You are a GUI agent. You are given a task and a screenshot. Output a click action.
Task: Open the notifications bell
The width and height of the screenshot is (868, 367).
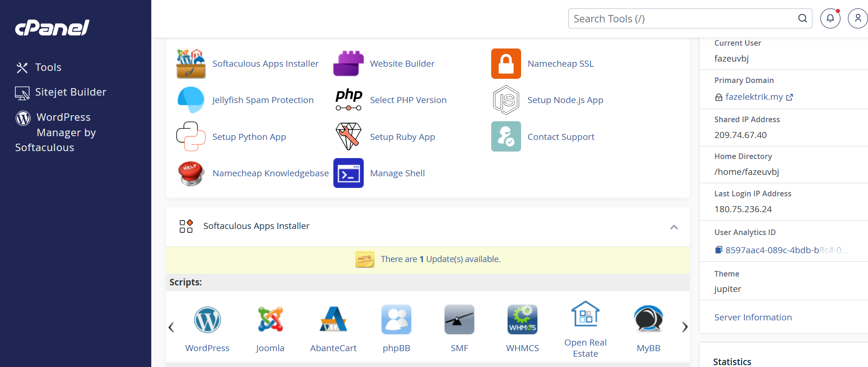tap(830, 19)
